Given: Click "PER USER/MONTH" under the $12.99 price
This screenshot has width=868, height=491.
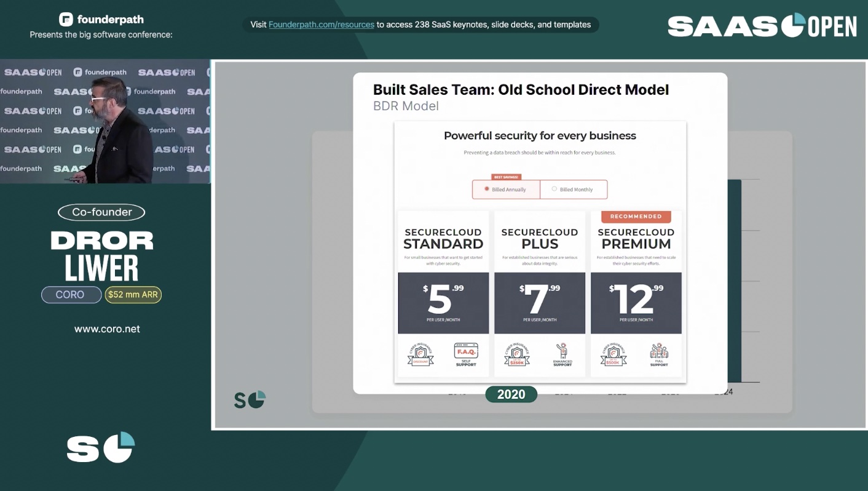Looking at the screenshot, I should point(636,320).
